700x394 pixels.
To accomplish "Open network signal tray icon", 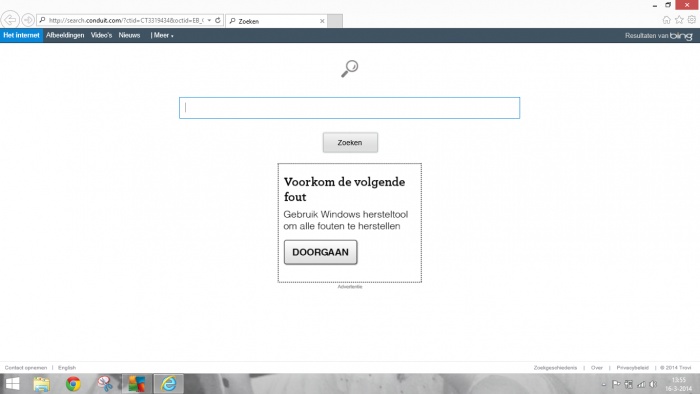I will 641,384.
